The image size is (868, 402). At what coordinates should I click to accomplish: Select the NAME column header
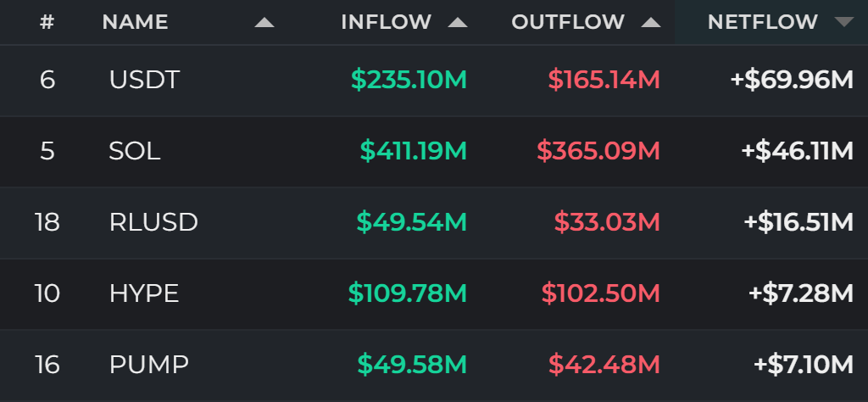coord(135,22)
